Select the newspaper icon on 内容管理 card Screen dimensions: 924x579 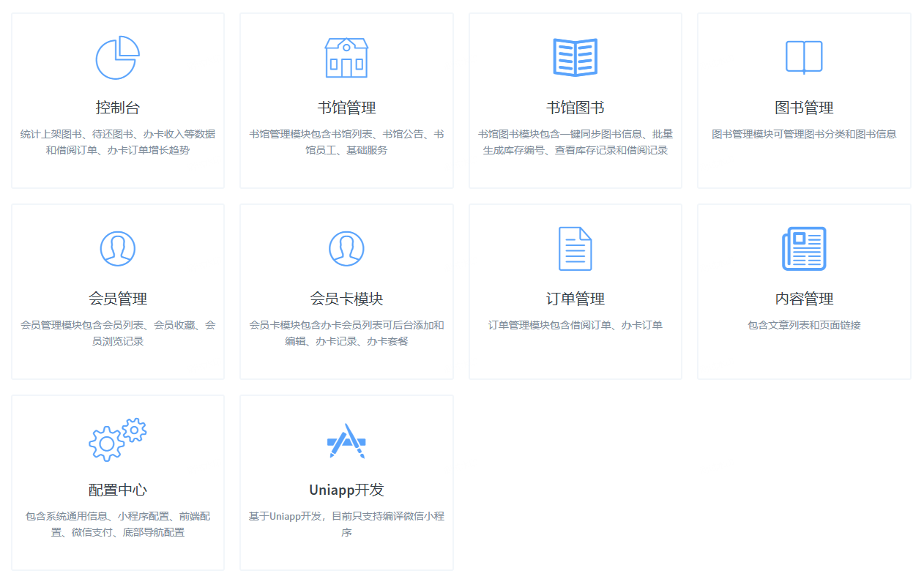coord(803,248)
